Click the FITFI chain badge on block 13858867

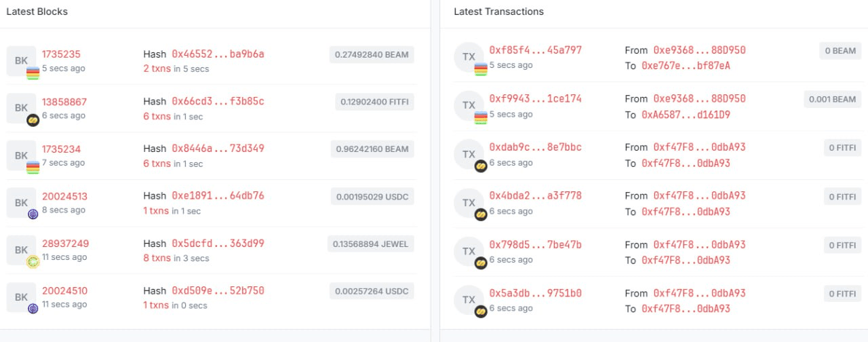(x=33, y=120)
